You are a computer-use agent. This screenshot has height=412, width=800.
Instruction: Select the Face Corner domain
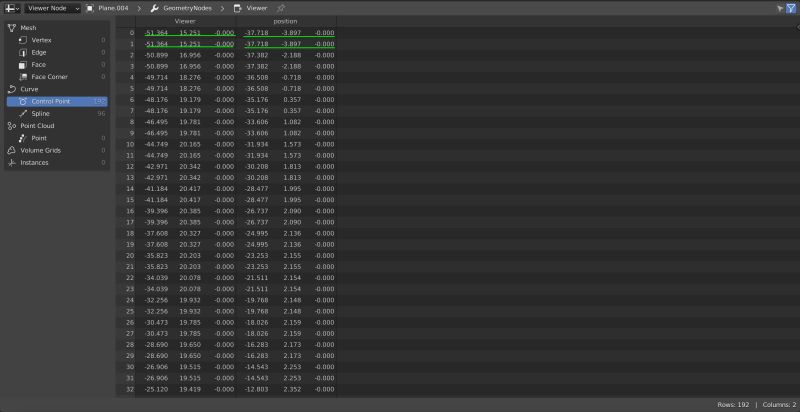(57, 77)
